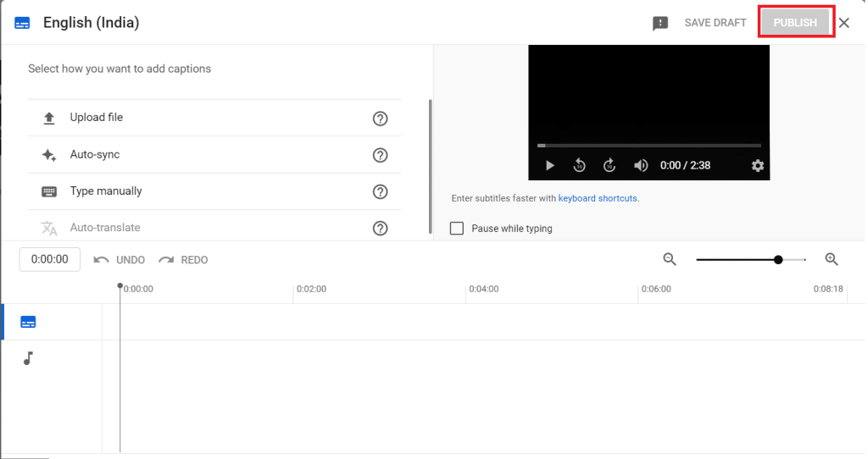The image size is (868, 459).
Task: Select the Upload file option
Action: click(96, 118)
